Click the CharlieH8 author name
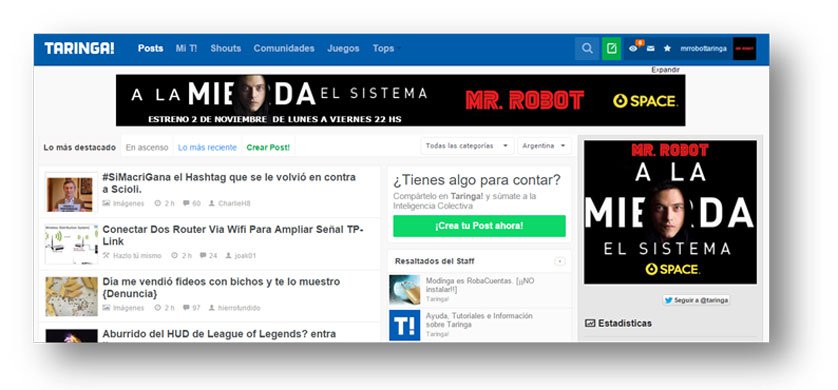 click(x=234, y=204)
